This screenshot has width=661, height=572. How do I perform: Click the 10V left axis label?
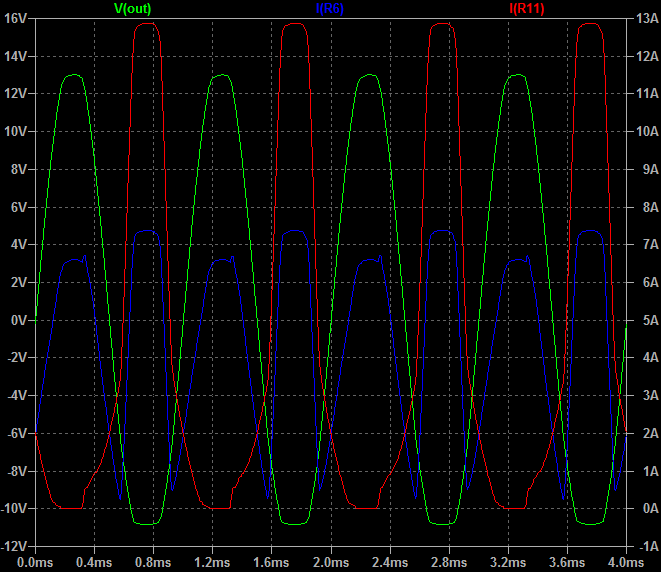pos(16,132)
